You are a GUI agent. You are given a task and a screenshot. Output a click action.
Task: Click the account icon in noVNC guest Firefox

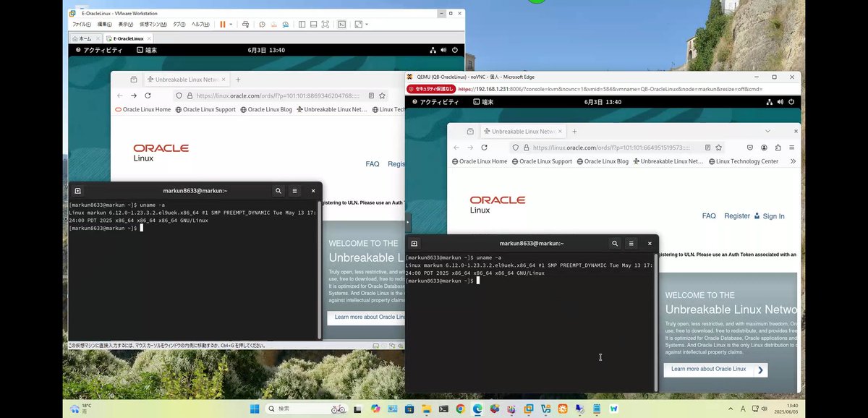click(763, 148)
